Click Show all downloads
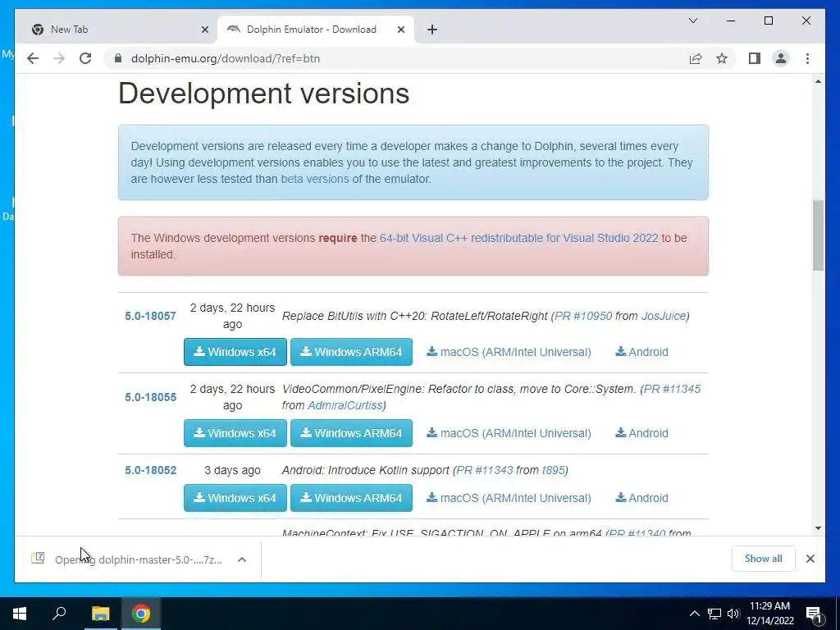The width and height of the screenshot is (840, 630). click(764, 559)
